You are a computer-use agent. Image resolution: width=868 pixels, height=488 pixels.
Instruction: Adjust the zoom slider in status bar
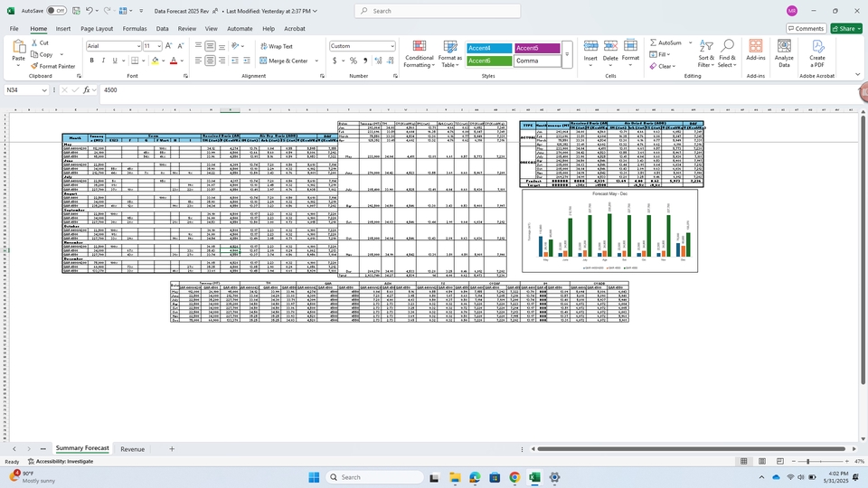pos(807,462)
